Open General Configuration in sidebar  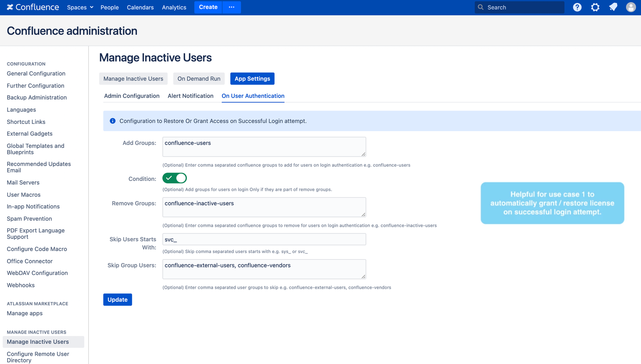click(36, 74)
